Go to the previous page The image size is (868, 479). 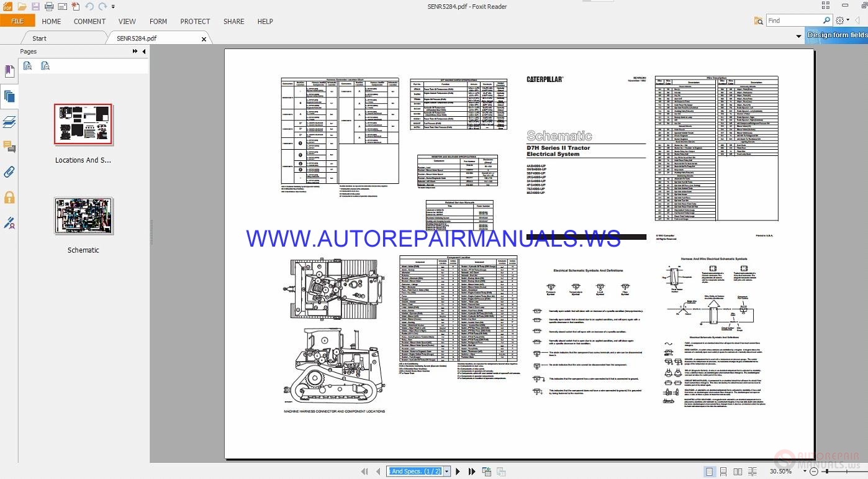378,472
